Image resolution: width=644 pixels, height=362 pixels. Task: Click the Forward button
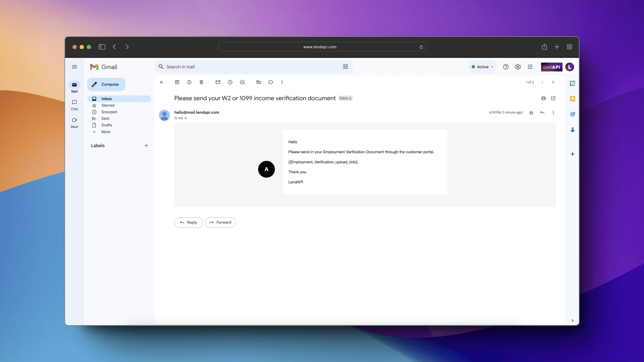coord(220,222)
